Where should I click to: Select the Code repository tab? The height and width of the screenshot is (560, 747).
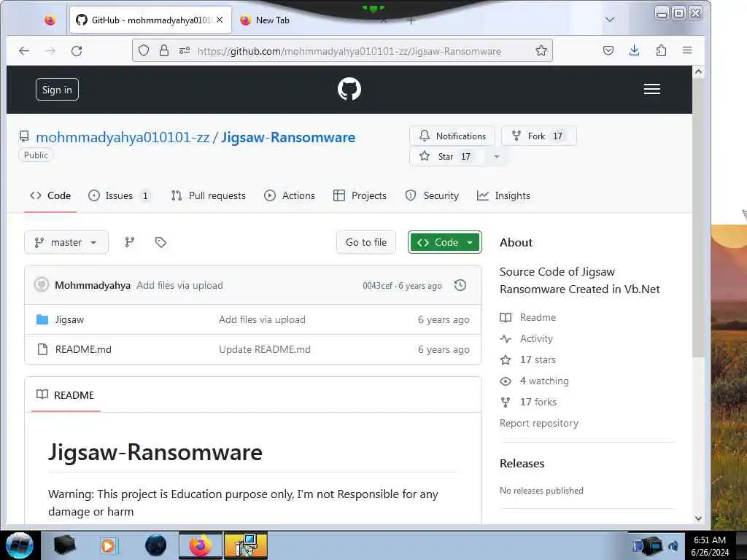click(50, 195)
